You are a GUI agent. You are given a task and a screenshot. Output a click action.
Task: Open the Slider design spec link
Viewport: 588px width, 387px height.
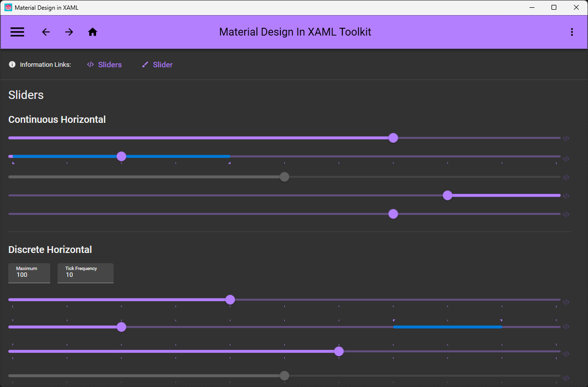[157, 64]
